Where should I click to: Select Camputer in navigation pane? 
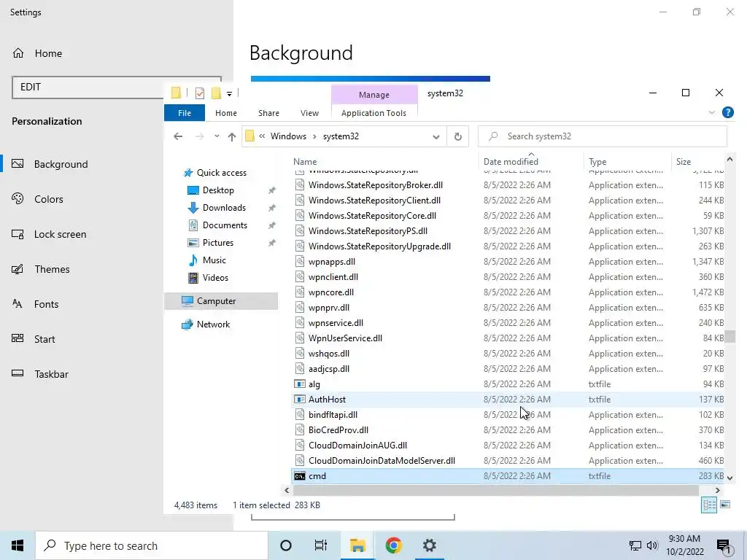tap(216, 301)
